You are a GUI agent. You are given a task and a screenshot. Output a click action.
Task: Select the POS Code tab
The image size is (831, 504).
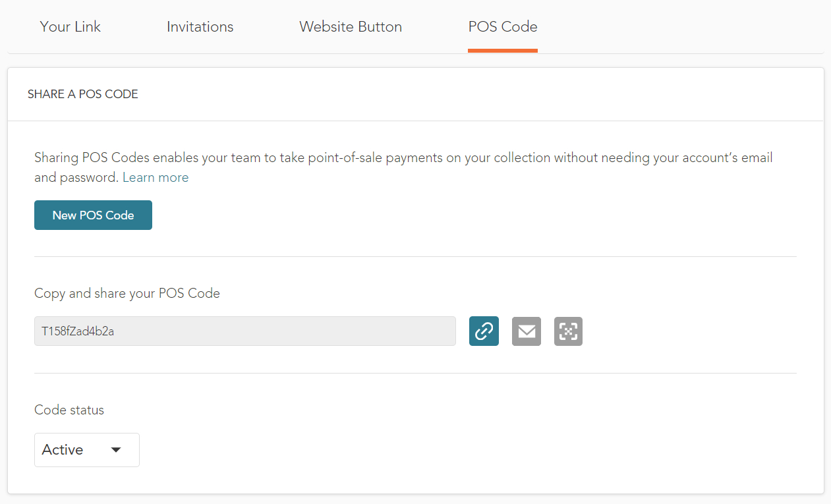502,27
